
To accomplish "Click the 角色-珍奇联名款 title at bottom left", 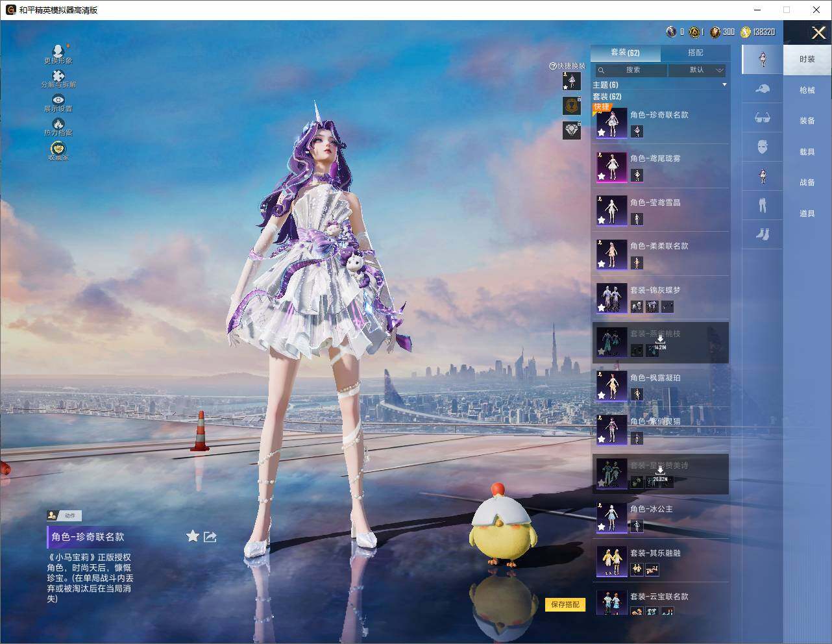I will click(x=88, y=537).
